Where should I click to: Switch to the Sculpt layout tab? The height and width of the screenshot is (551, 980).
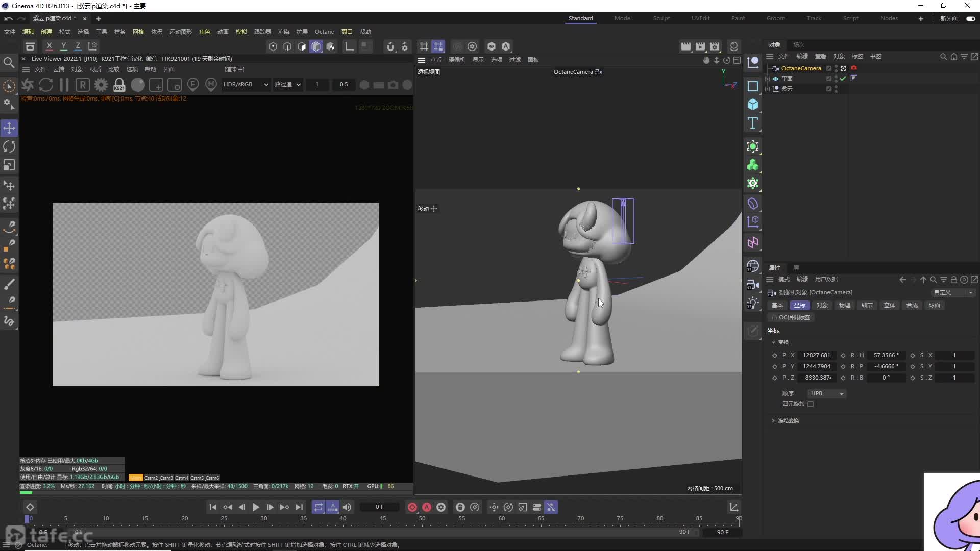661,18
